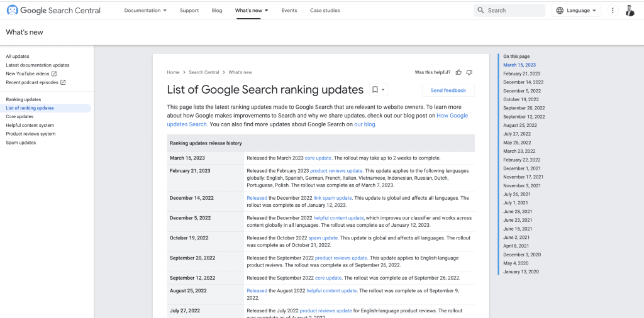
Task: Click the bookmark icon beside page title
Action: pos(375,89)
